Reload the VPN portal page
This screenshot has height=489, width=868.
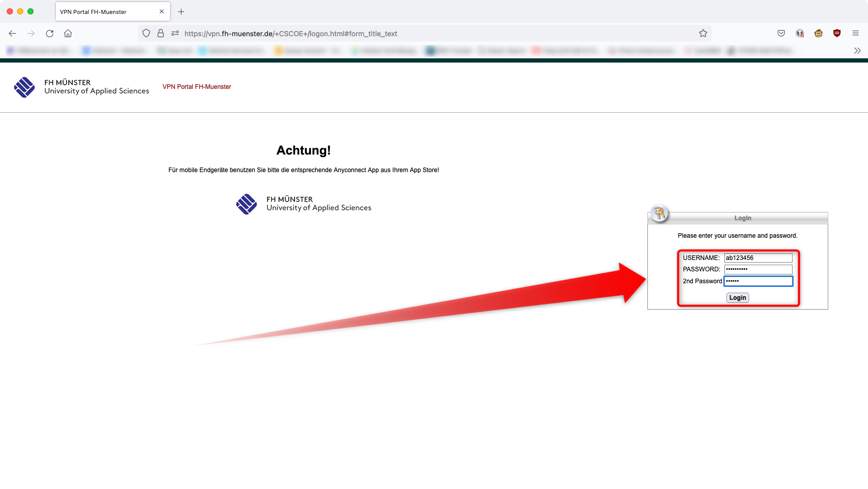point(50,34)
